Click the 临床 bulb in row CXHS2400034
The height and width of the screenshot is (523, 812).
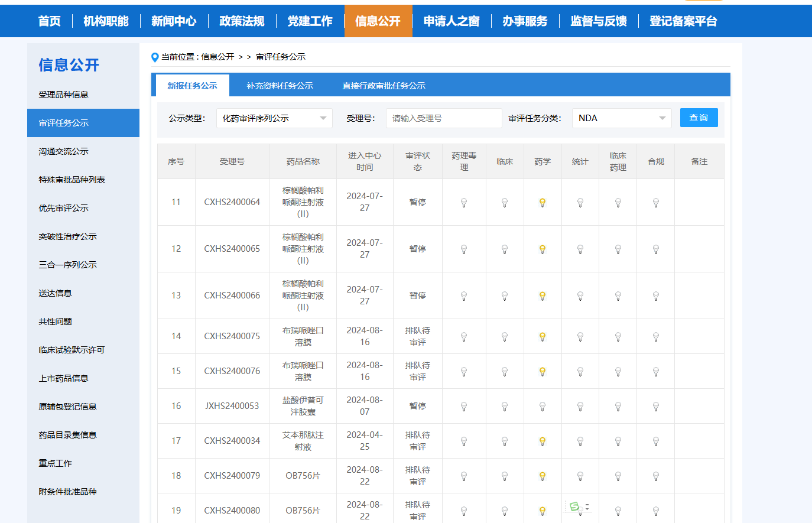505,441
